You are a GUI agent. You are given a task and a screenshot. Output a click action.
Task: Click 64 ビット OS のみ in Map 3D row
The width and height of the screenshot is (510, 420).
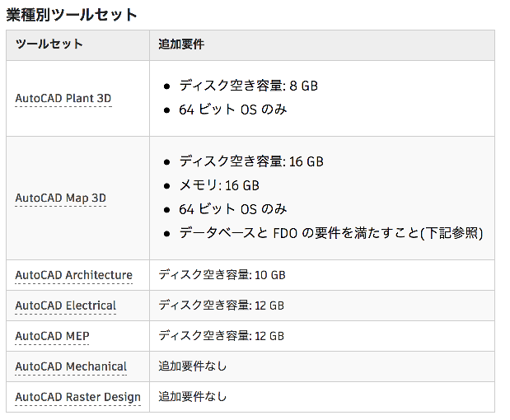point(233,209)
